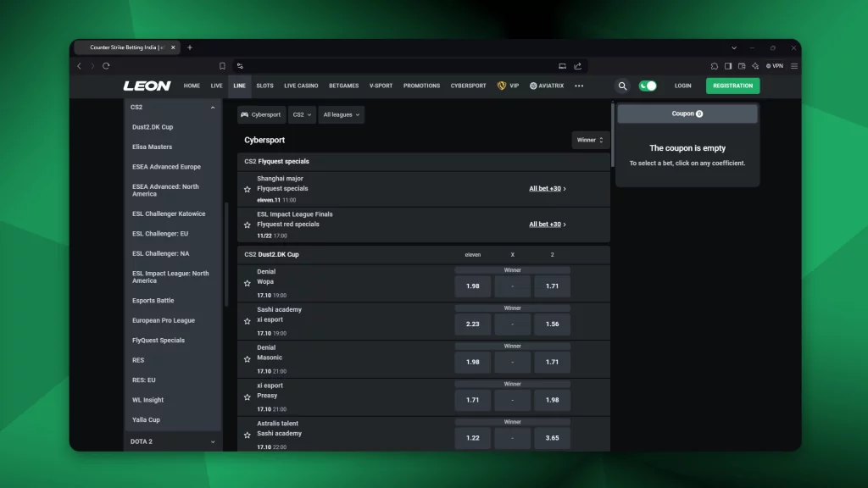Expand the DOTA 2 sidebar section

tap(213, 442)
